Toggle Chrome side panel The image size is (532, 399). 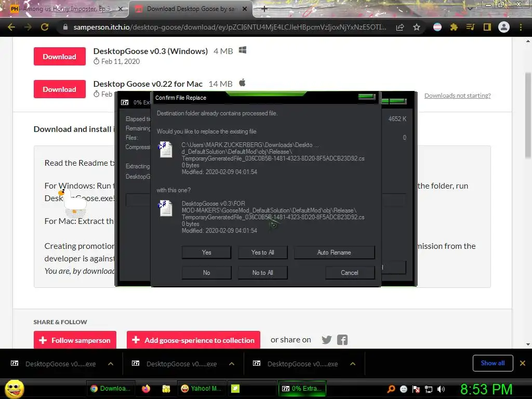point(487,27)
